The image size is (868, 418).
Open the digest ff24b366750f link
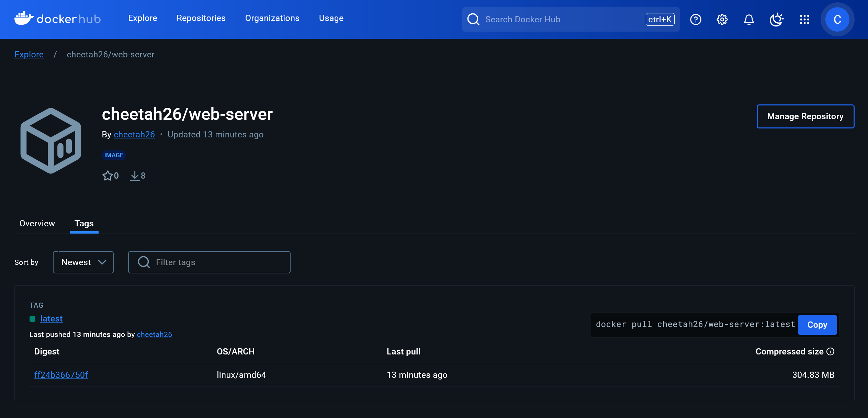pos(61,375)
